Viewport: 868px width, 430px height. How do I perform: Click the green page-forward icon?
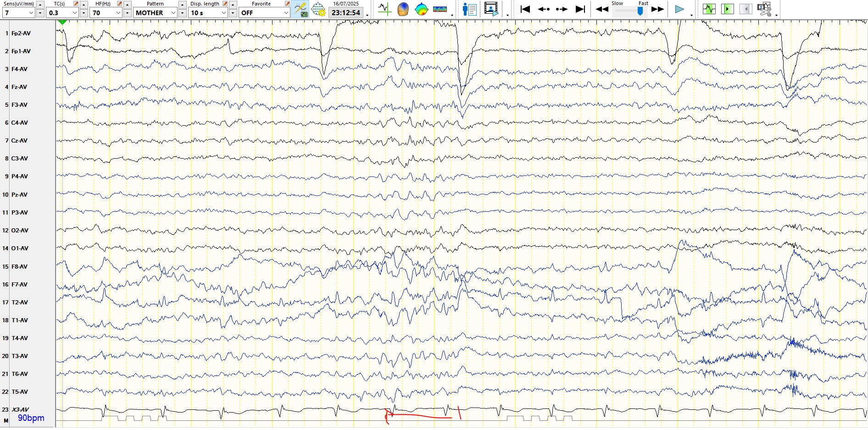pos(728,9)
